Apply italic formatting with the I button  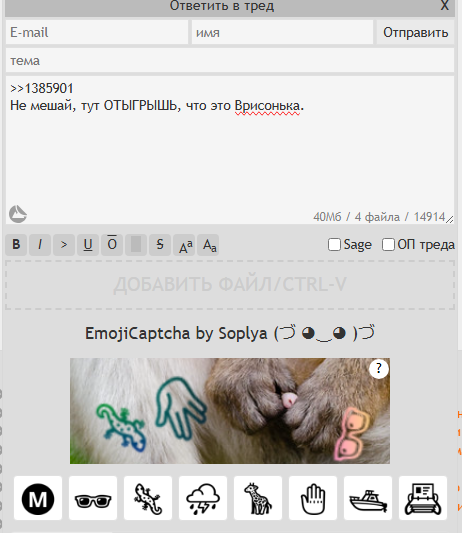coord(40,244)
